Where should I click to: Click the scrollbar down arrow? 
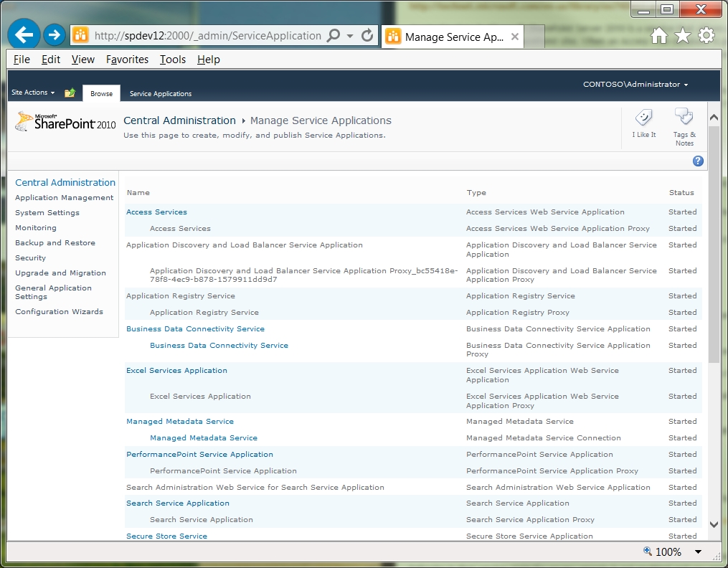tap(714, 524)
